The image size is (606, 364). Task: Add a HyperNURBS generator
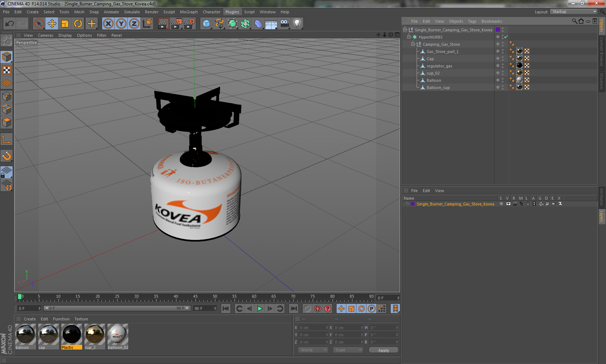tap(232, 24)
